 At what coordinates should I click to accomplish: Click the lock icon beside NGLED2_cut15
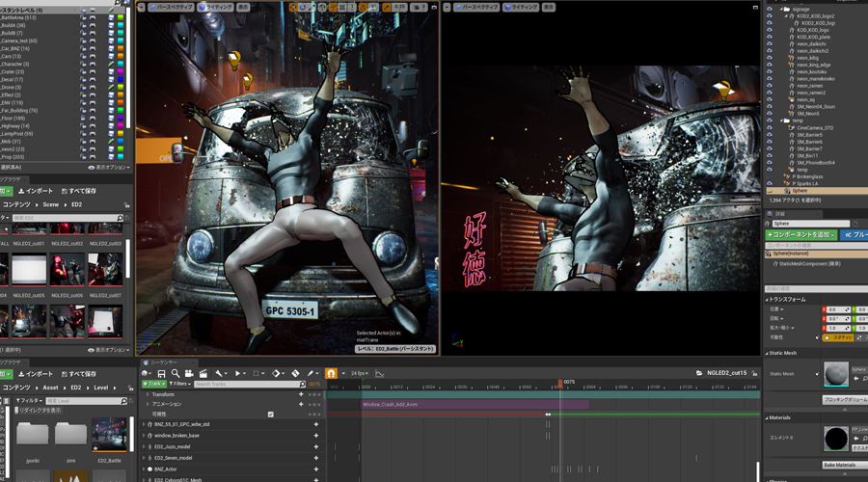click(x=754, y=373)
